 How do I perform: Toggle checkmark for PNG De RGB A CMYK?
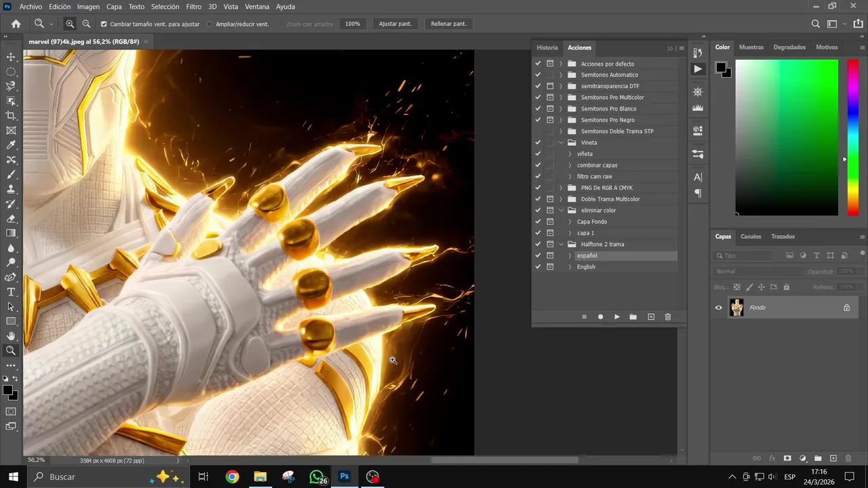click(x=538, y=188)
